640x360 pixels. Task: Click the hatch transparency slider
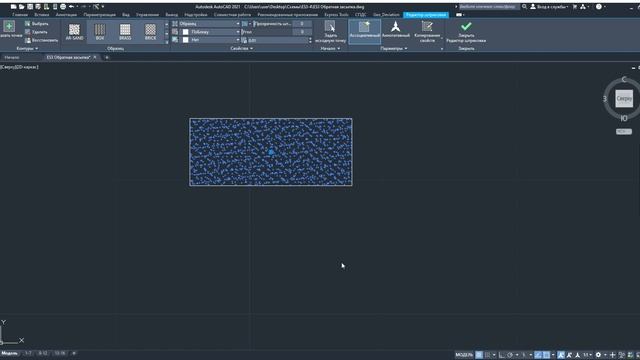click(272, 24)
